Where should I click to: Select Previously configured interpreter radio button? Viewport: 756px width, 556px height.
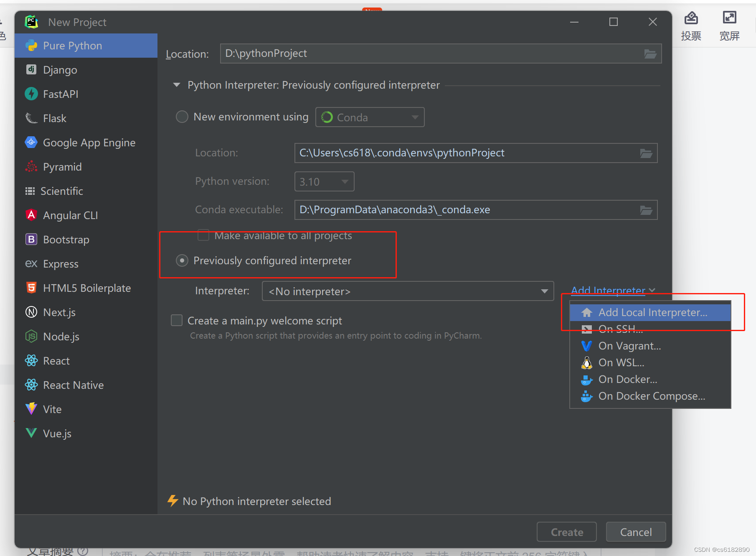point(182,260)
